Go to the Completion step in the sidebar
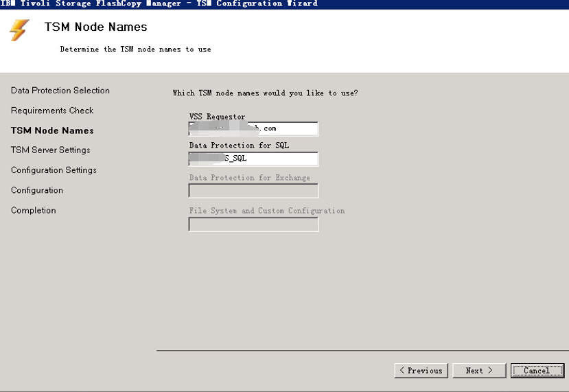 click(x=34, y=211)
